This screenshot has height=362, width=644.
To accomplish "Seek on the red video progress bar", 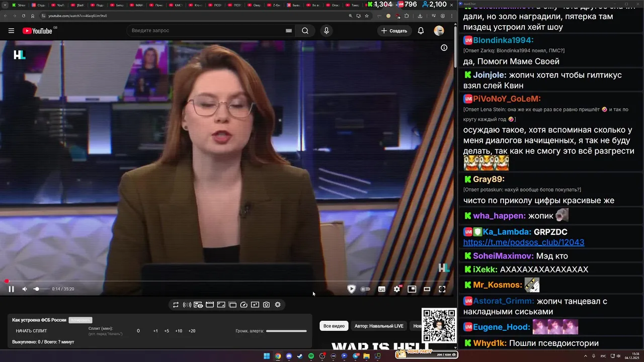I will (226, 282).
